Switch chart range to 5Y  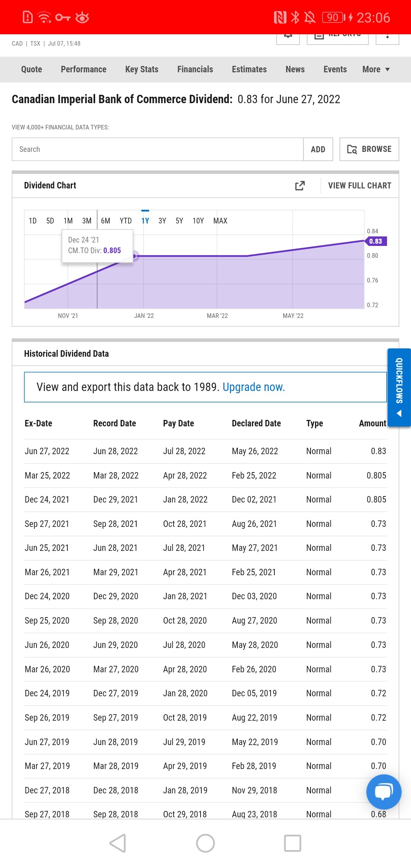click(179, 221)
